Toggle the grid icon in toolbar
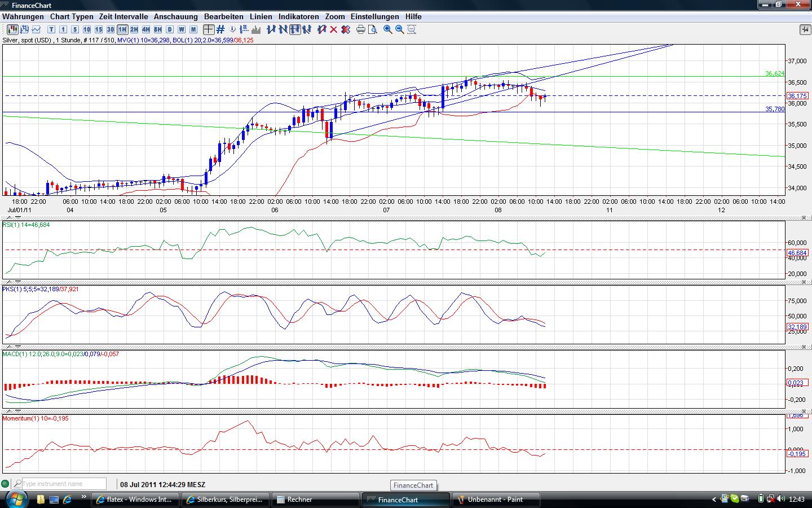 click(x=220, y=29)
